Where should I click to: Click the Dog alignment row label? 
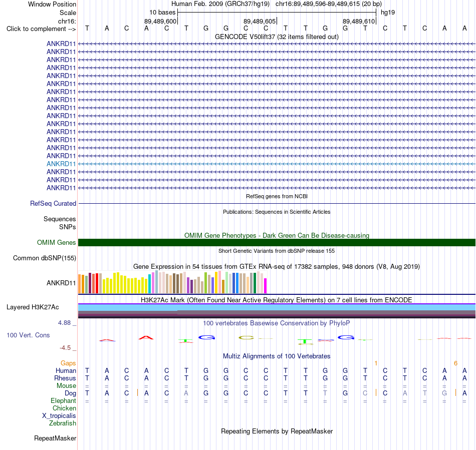[x=70, y=393]
